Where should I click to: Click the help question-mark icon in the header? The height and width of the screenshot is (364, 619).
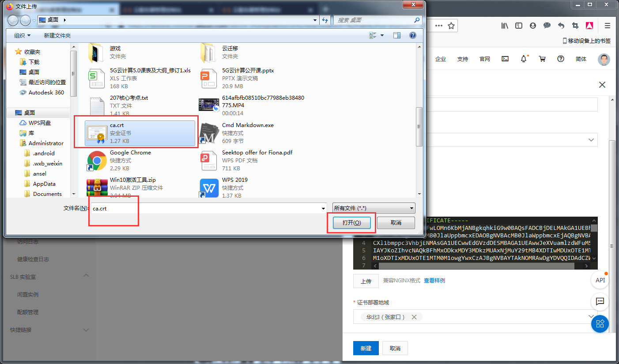(561, 58)
